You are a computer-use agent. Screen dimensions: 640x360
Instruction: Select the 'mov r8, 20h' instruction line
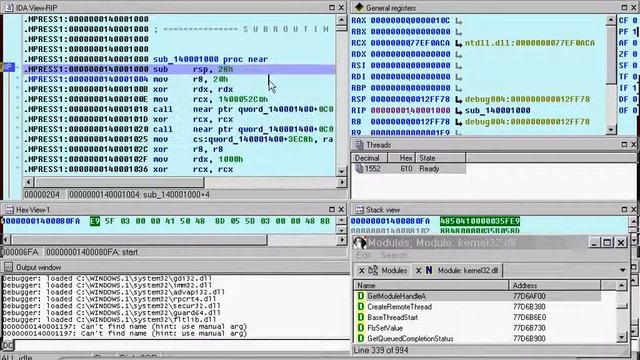point(180,79)
